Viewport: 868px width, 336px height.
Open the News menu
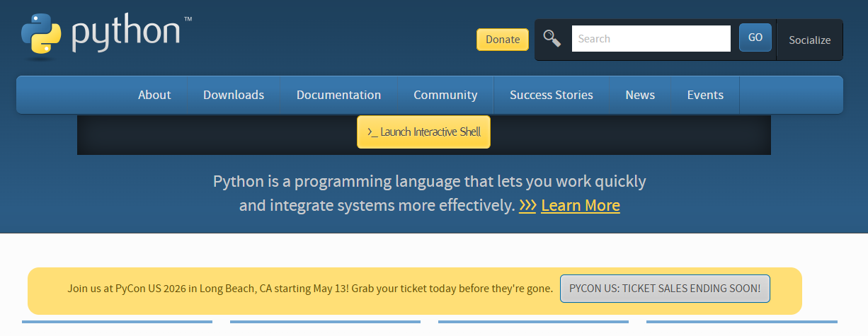pyautogui.click(x=640, y=95)
